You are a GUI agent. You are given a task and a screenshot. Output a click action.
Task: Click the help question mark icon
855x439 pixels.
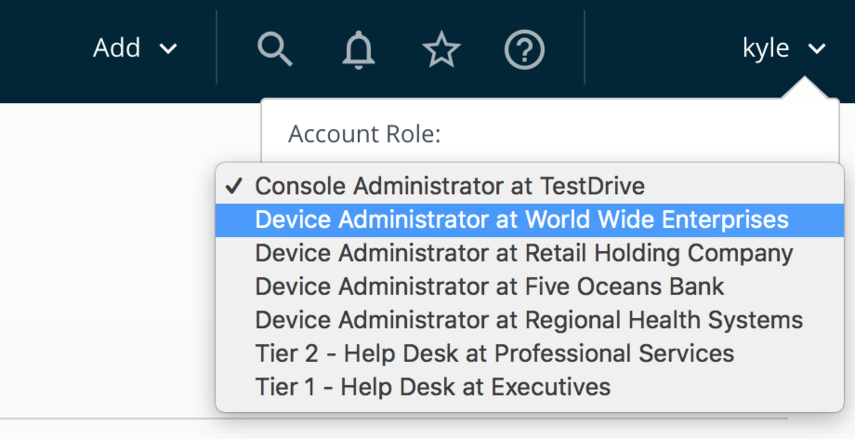(524, 49)
